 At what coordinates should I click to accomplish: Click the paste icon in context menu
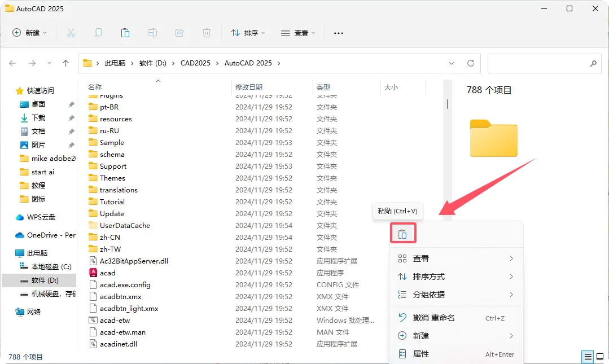(403, 234)
